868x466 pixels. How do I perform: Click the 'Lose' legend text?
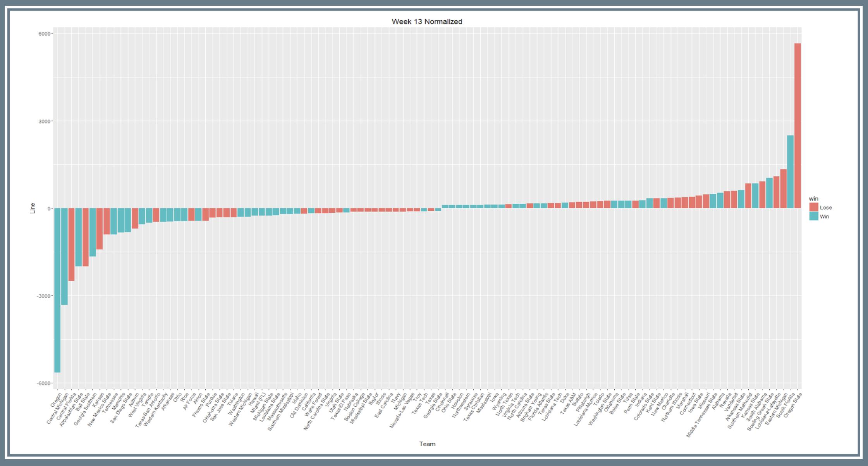[x=825, y=208]
